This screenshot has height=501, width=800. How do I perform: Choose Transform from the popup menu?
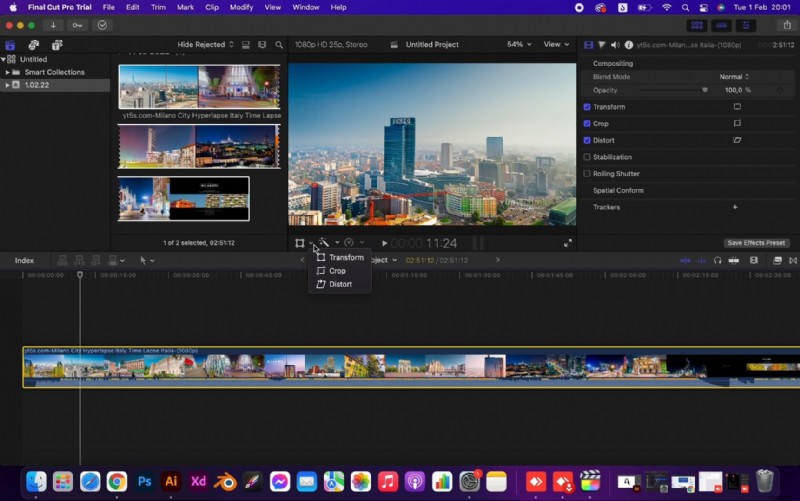[340, 258]
